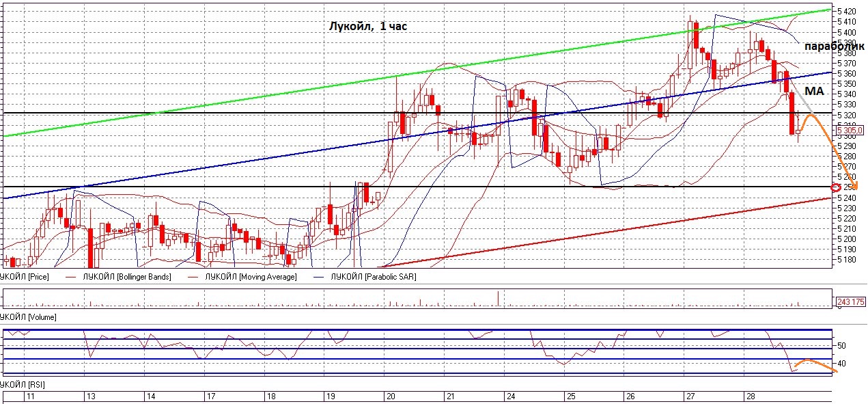The height and width of the screenshot is (404, 868).
Task: Click date axis label 27
Action: [690, 396]
